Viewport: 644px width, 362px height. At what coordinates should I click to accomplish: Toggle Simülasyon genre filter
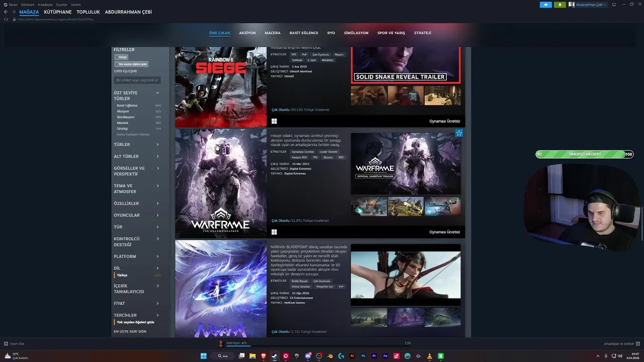(138, 117)
